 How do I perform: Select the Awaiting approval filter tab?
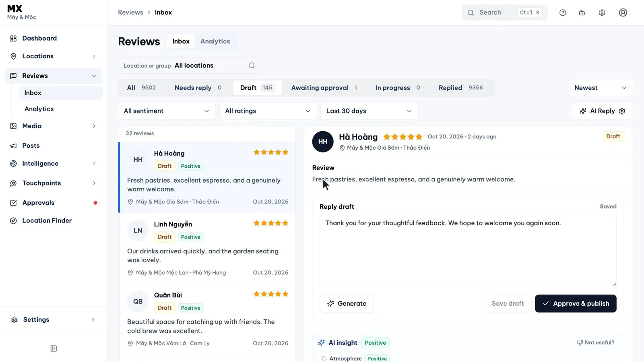pyautogui.click(x=324, y=88)
